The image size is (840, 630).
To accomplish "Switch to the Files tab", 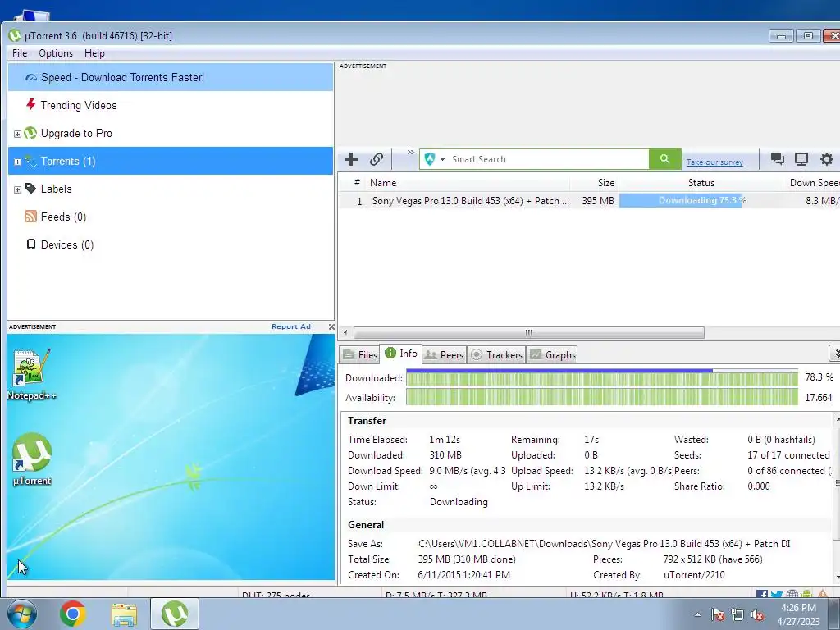I will click(x=360, y=354).
